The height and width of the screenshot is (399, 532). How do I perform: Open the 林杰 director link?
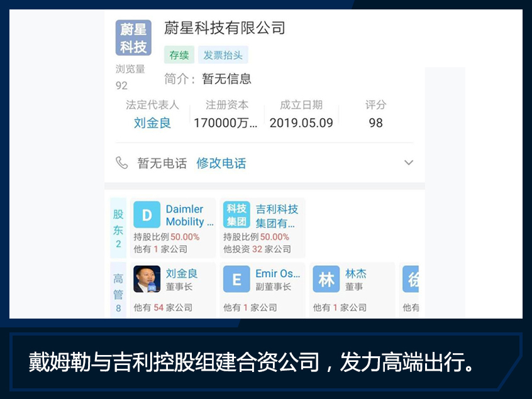[355, 273]
